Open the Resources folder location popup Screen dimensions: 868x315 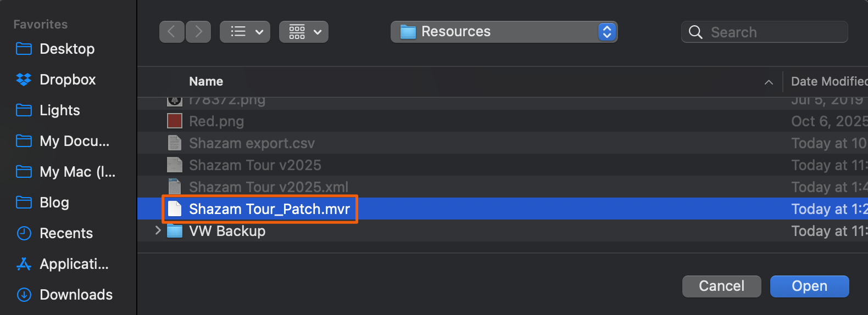click(x=504, y=32)
